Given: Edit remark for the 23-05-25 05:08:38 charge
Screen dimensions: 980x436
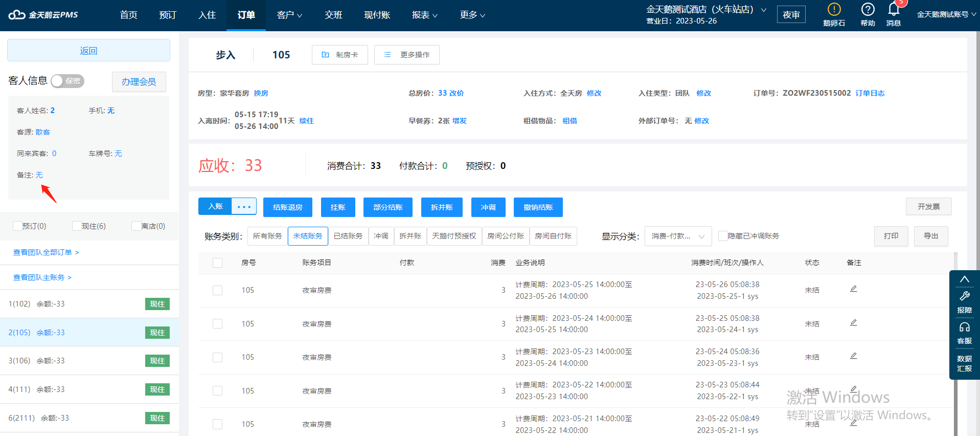Looking at the screenshot, I should pyautogui.click(x=853, y=322).
